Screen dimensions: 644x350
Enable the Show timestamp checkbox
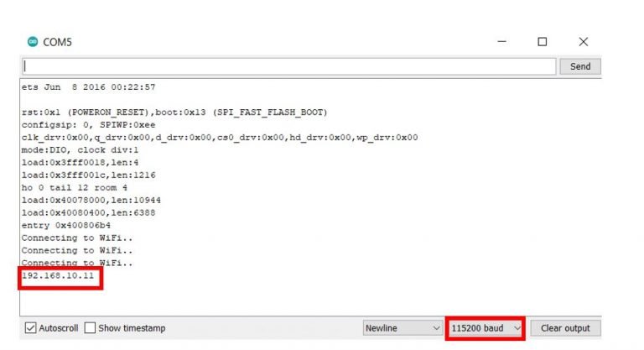tap(90, 328)
